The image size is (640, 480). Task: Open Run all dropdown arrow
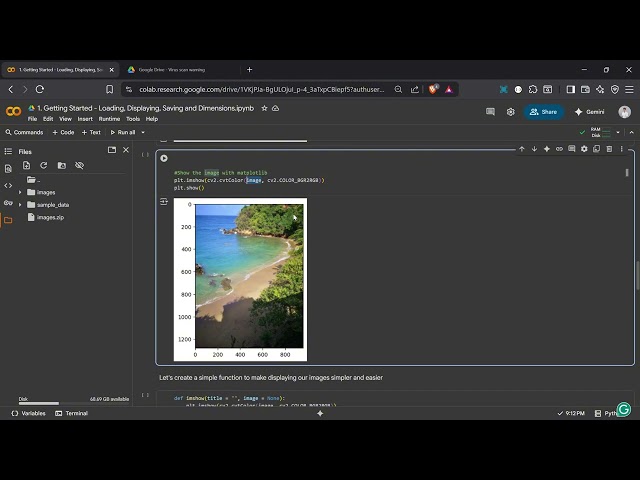[x=143, y=132]
